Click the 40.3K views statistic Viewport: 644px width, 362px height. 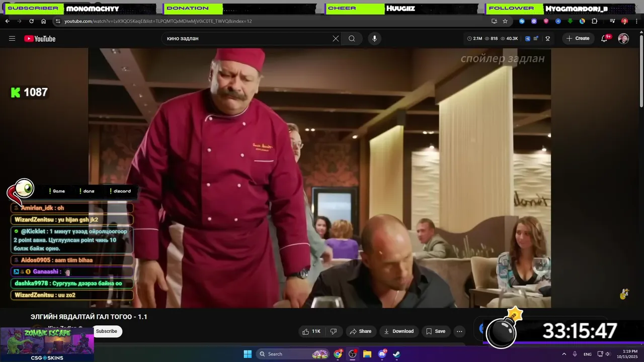click(509, 39)
